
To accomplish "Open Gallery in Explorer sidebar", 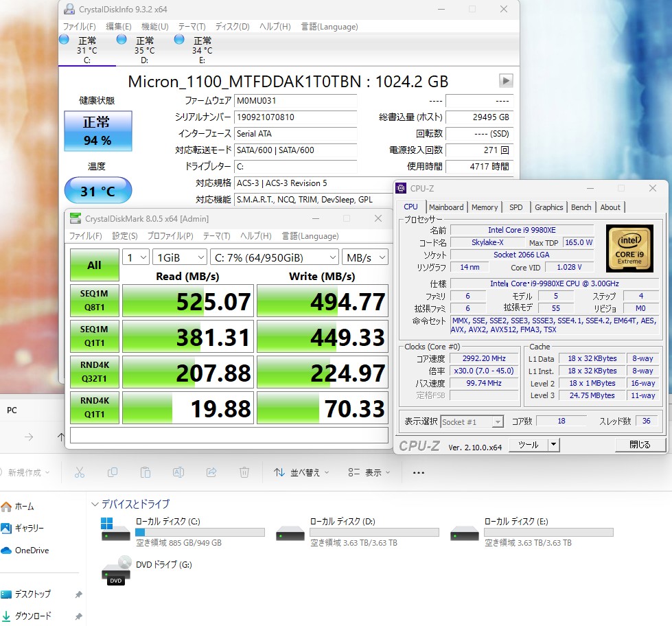I will tap(23, 529).
